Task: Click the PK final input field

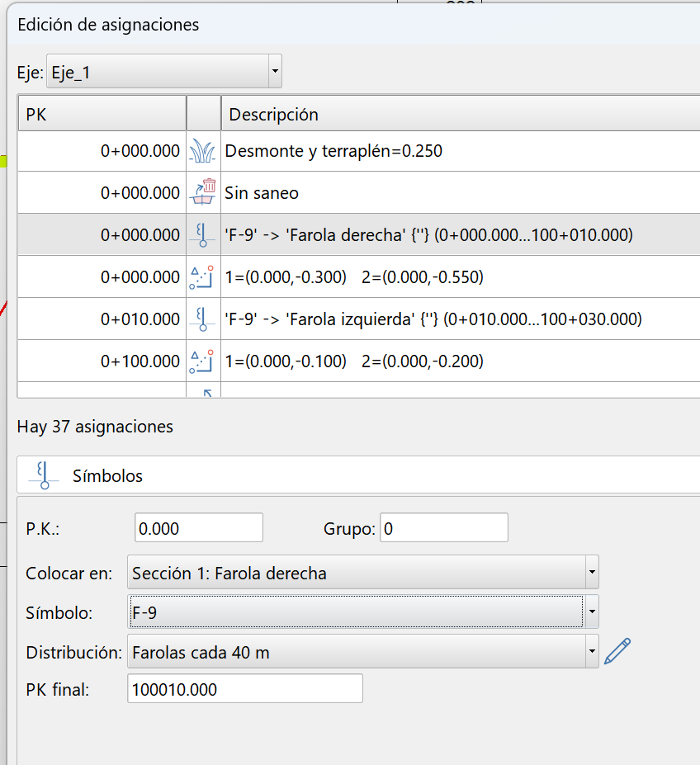Action: (244, 688)
